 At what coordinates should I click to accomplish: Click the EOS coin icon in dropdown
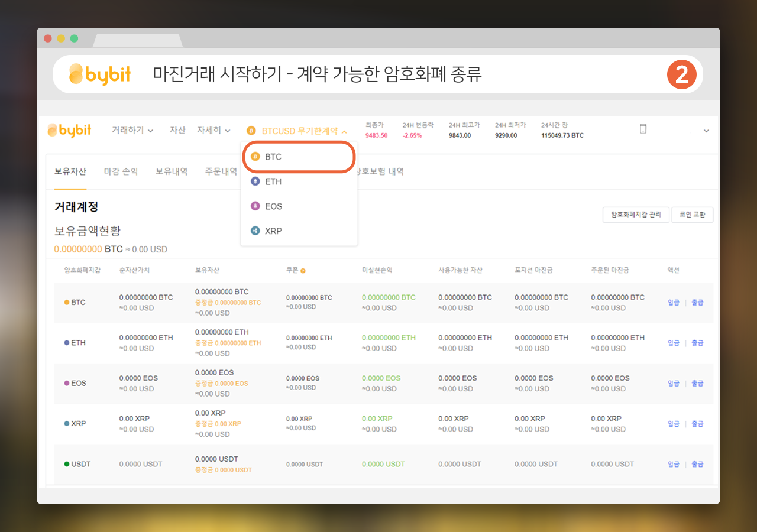255,206
